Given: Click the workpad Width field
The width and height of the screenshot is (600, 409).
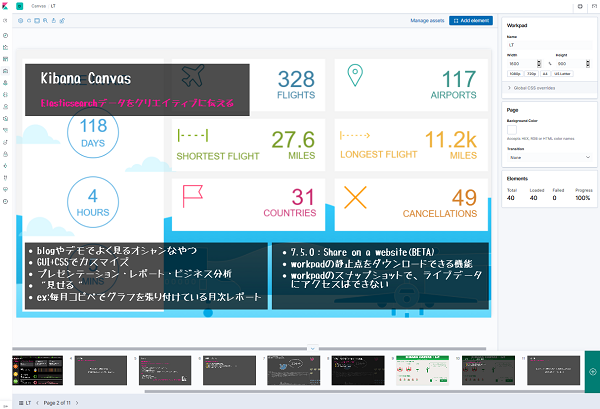Looking at the screenshot, I should point(524,64).
